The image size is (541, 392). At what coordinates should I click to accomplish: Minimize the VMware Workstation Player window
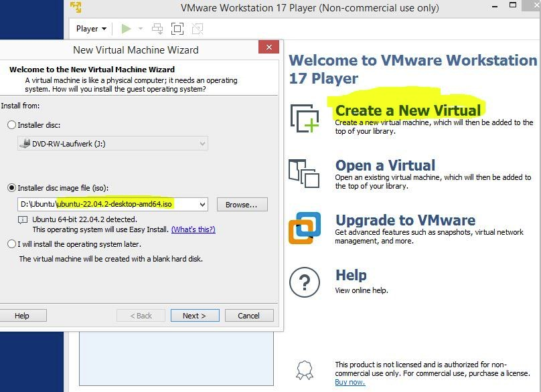pyautogui.click(x=495, y=7)
